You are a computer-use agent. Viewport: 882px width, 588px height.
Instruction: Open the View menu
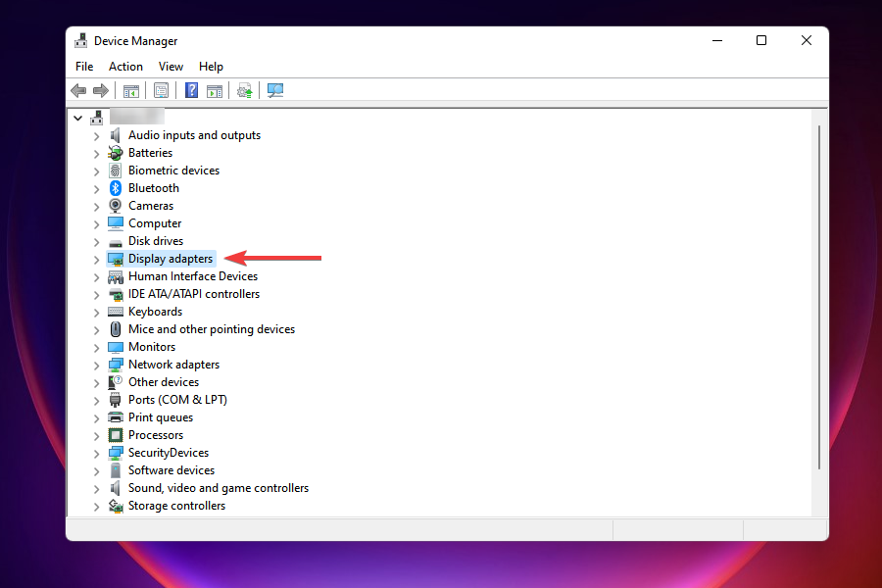pyautogui.click(x=171, y=67)
